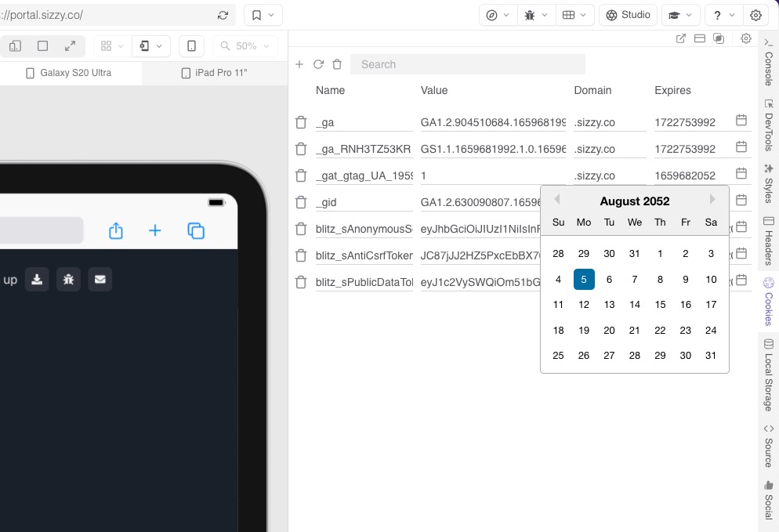
Task: Expand the zoom 50% dropdown
Action: 245,46
